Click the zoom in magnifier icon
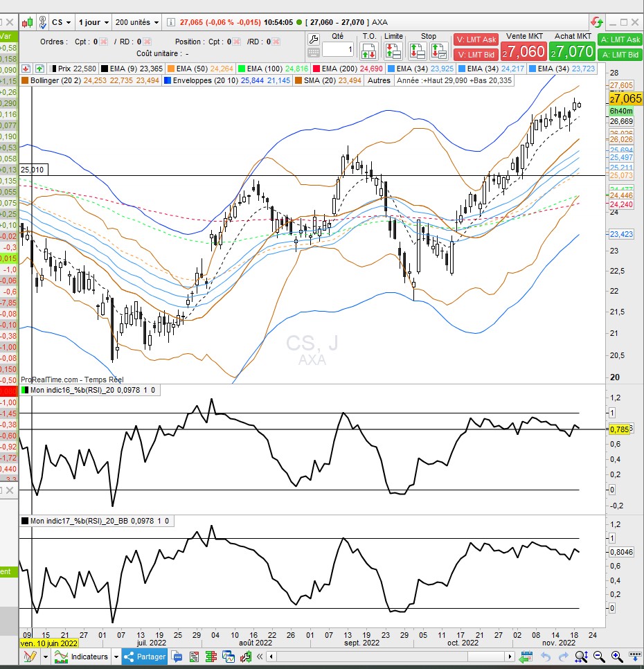The height and width of the screenshot is (669, 644). (x=617, y=657)
